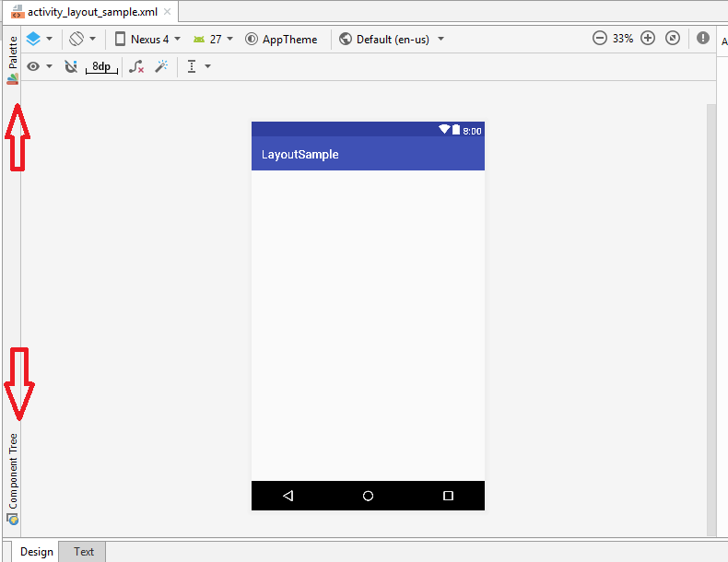The height and width of the screenshot is (562, 728).
Task: Change API level 27 in preview
Action: pyautogui.click(x=213, y=40)
